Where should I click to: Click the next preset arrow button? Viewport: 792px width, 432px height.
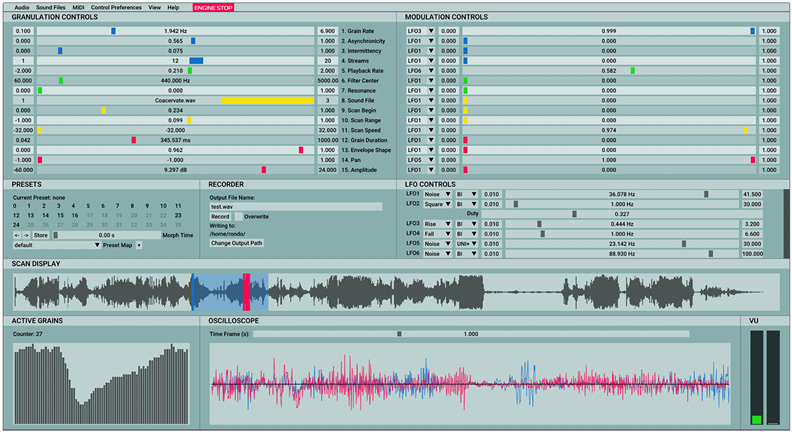[26, 235]
